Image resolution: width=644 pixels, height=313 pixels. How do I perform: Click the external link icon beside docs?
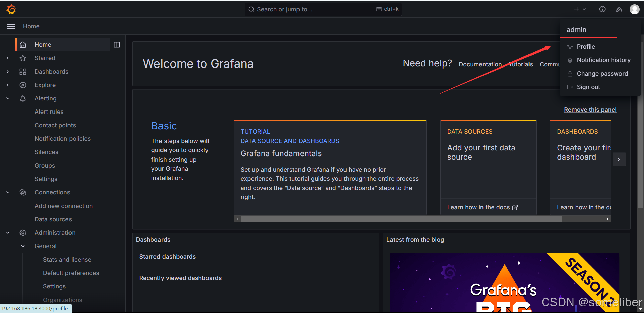tap(515, 208)
